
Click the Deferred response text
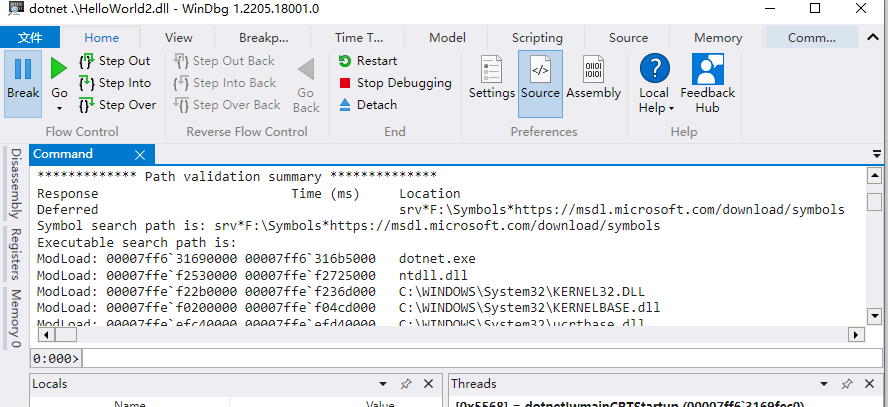[67, 210]
